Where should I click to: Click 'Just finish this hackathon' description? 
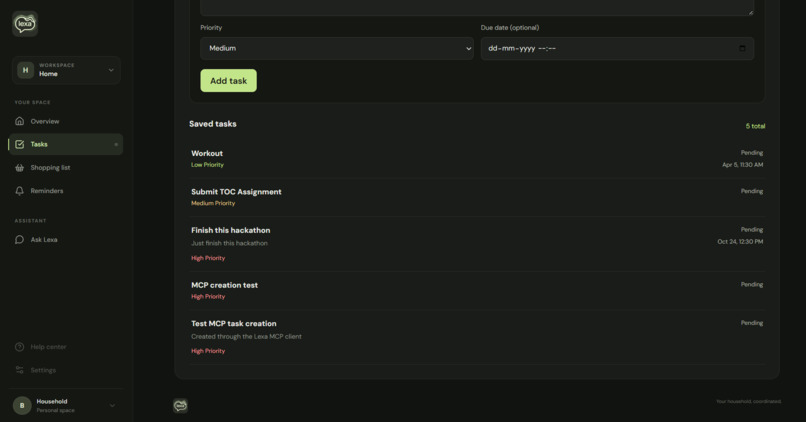(x=229, y=243)
